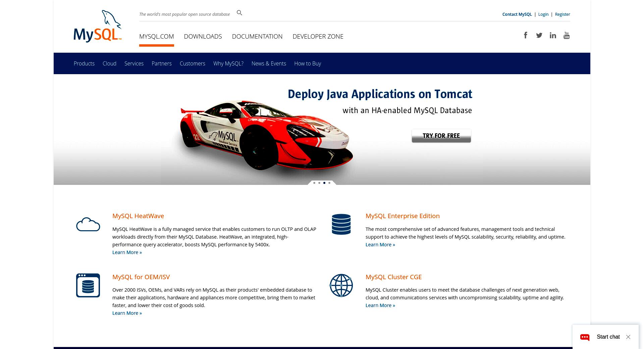Open the MySQL Enterprise Edition heading link
644x349 pixels.
pos(402,216)
